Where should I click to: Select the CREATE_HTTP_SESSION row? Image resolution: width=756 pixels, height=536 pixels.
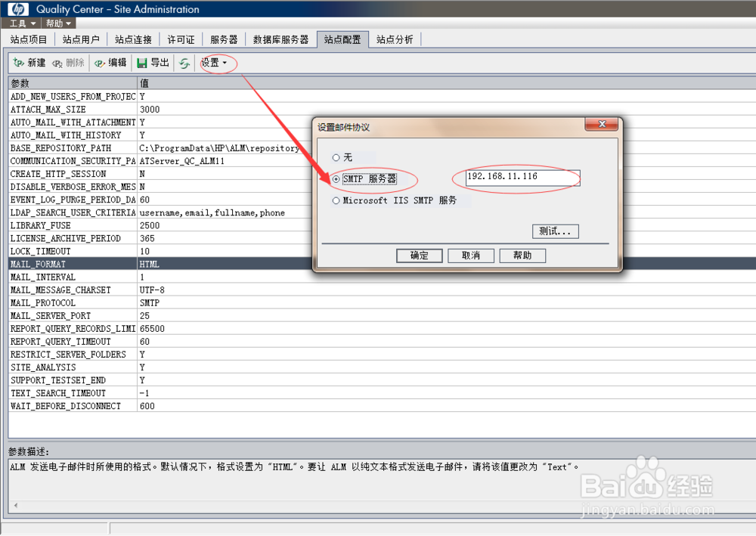point(382,174)
